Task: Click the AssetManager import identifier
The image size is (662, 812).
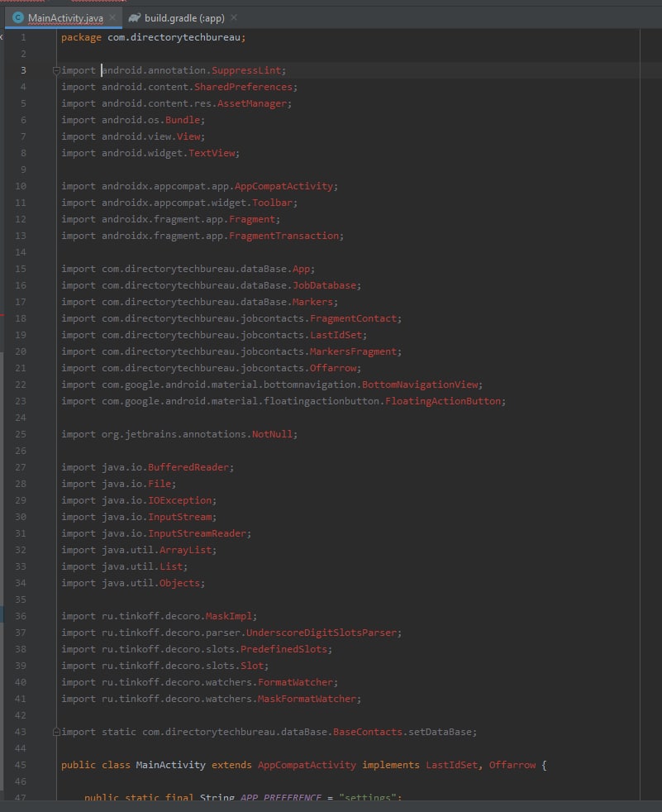Action: [252, 103]
